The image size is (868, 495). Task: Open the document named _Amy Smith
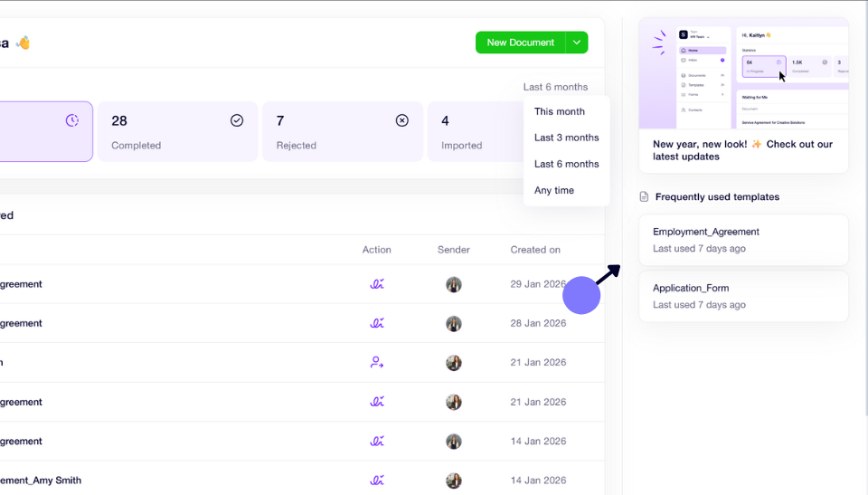click(41, 480)
